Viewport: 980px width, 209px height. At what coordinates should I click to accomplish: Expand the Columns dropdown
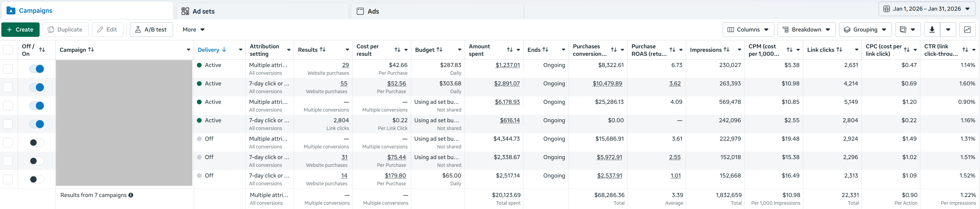748,30
